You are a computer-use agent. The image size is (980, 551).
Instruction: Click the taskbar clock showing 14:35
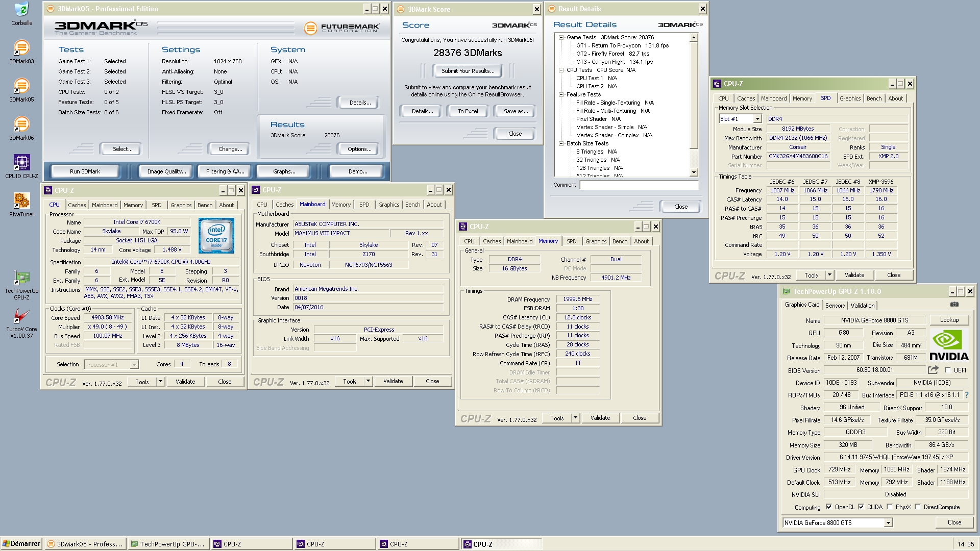coord(965,544)
